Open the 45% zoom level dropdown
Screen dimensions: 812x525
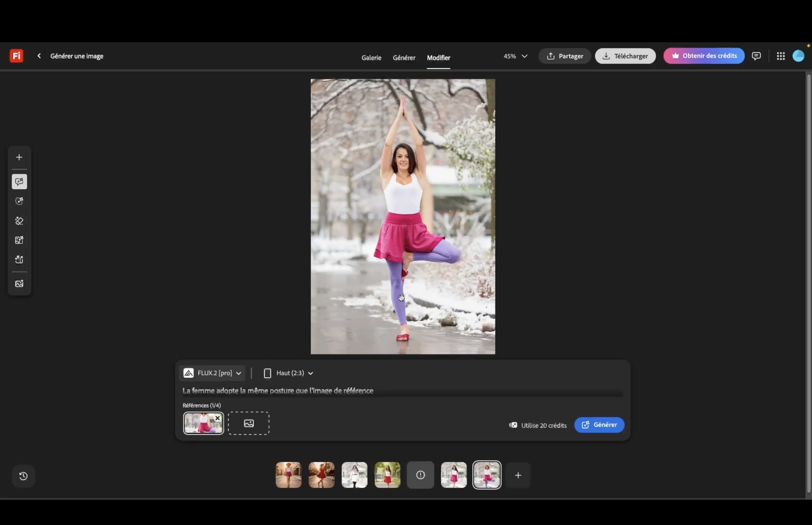pyautogui.click(x=515, y=56)
